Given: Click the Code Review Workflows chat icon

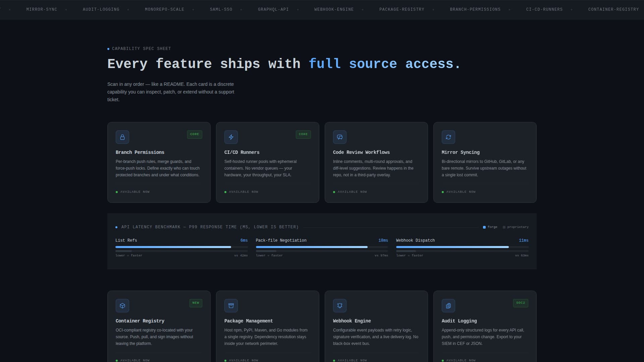Looking at the screenshot, I should [x=340, y=137].
